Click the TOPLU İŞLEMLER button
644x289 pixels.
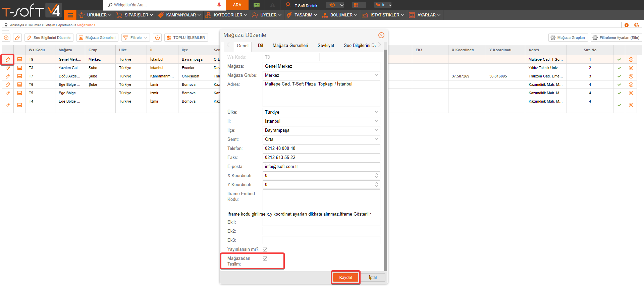[186, 38]
